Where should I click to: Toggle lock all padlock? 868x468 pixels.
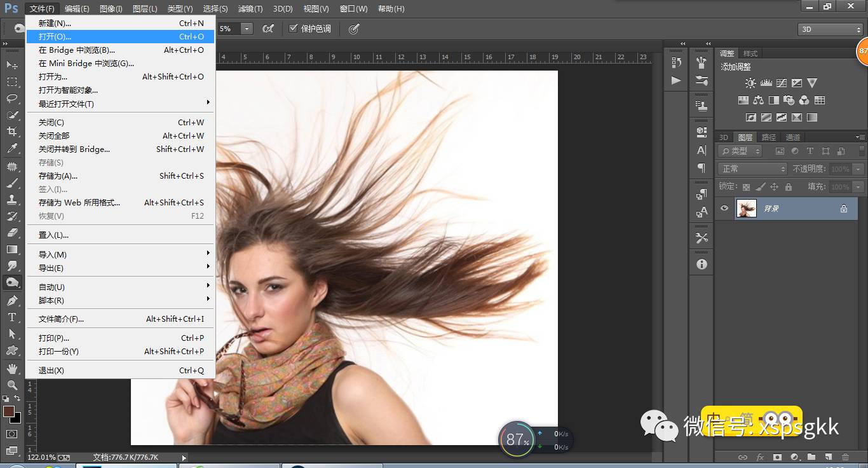pos(789,187)
